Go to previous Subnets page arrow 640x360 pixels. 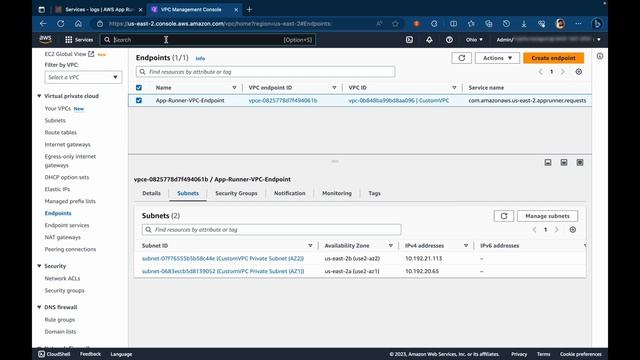[534, 230]
